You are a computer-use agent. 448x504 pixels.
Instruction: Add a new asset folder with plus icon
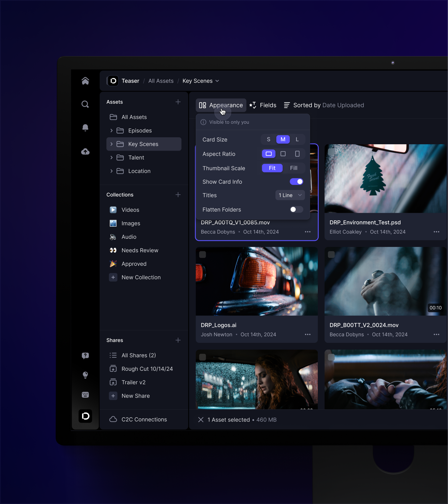(178, 102)
